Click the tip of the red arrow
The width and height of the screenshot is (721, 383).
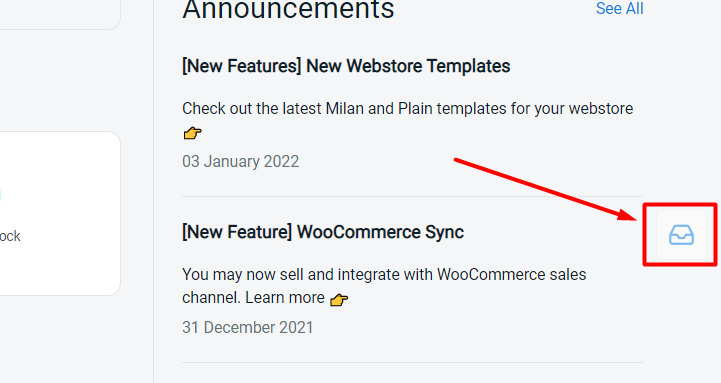point(634,216)
